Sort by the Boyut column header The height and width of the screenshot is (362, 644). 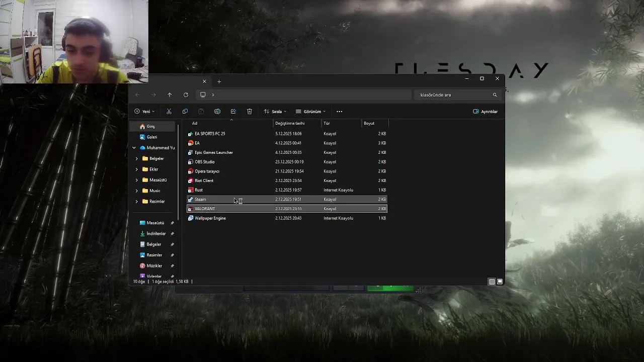tap(375, 123)
